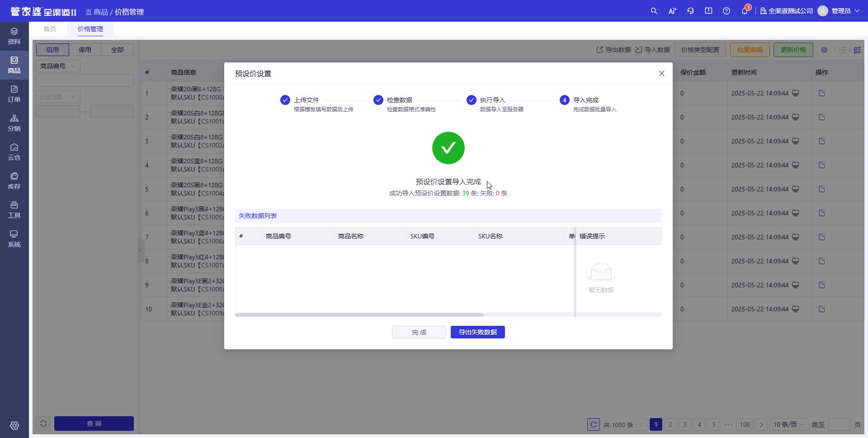The height and width of the screenshot is (438, 868).
Task: Open the help question mark icon
Action: tap(726, 11)
